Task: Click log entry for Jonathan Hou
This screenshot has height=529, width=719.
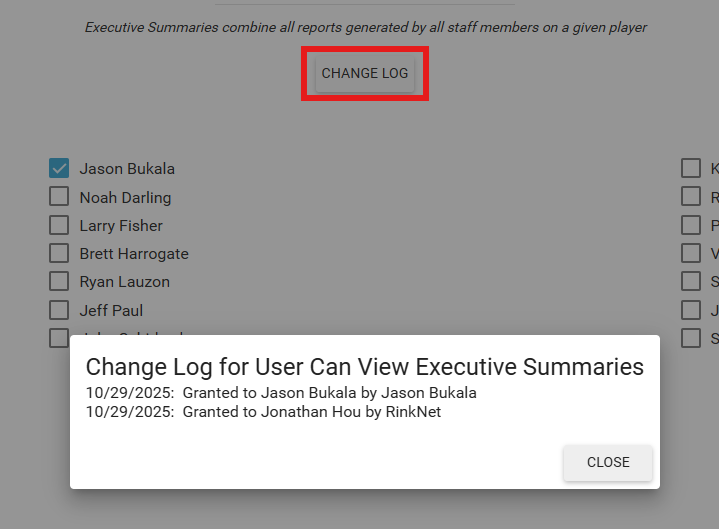Action: pos(263,411)
